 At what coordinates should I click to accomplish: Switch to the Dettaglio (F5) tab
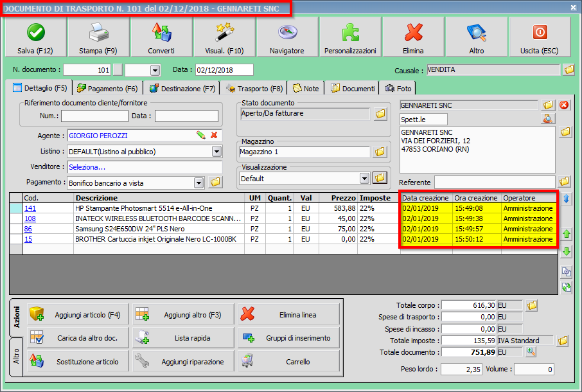pos(39,88)
